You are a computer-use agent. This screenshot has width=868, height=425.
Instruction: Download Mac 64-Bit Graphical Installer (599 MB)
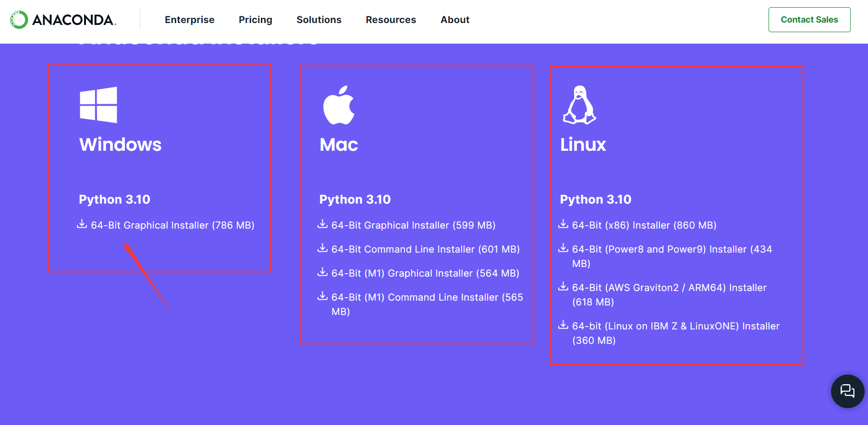pyautogui.click(x=413, y=225)
